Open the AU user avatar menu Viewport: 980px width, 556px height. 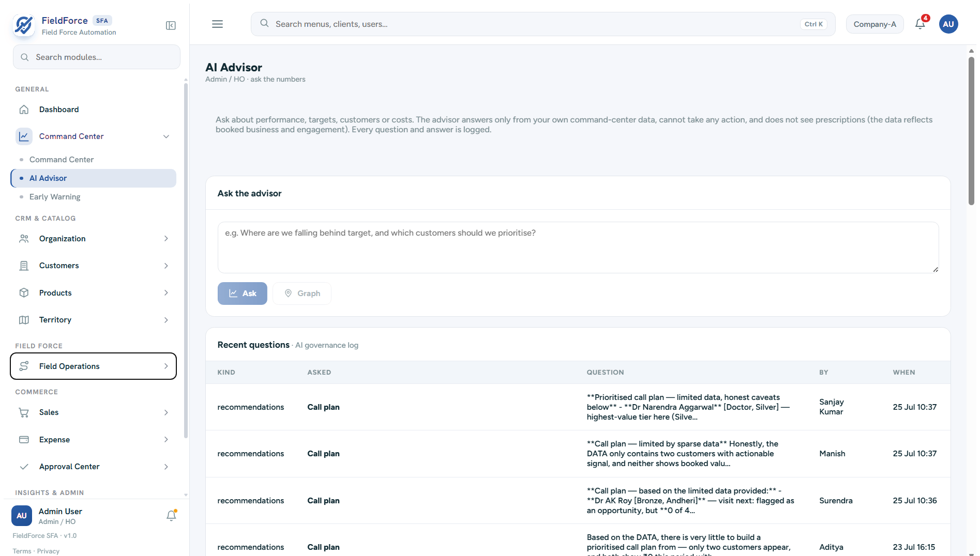[x=948, y=24]
